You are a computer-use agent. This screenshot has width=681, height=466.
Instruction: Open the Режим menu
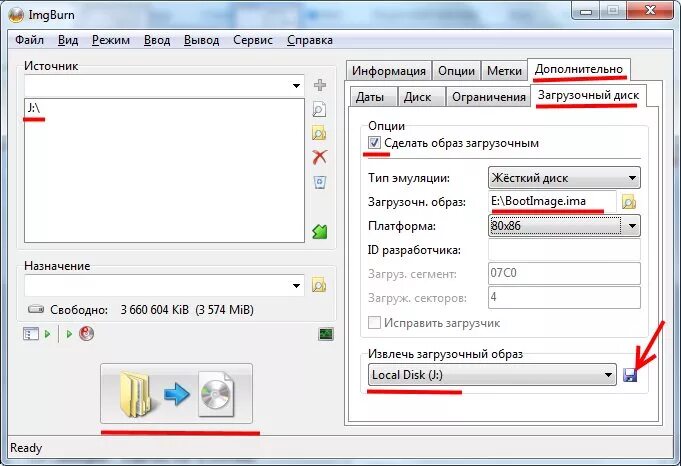pos(111,40)
